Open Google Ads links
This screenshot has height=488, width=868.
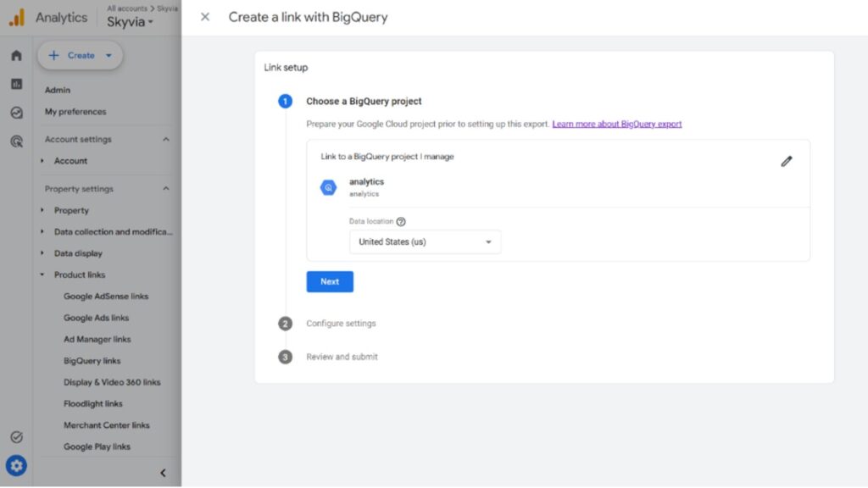click(x=96, y=319)
